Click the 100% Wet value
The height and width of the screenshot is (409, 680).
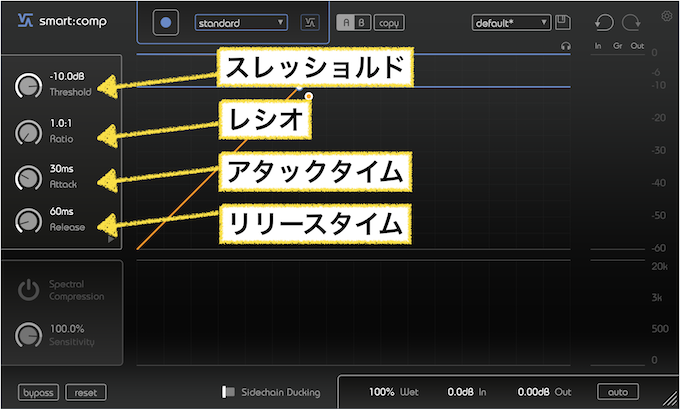tap(382, 392)
